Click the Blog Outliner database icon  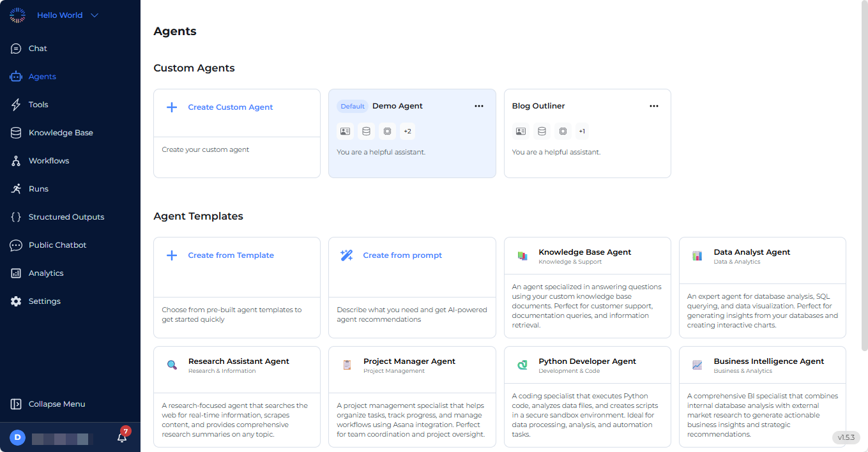click(x=542, y=132)
